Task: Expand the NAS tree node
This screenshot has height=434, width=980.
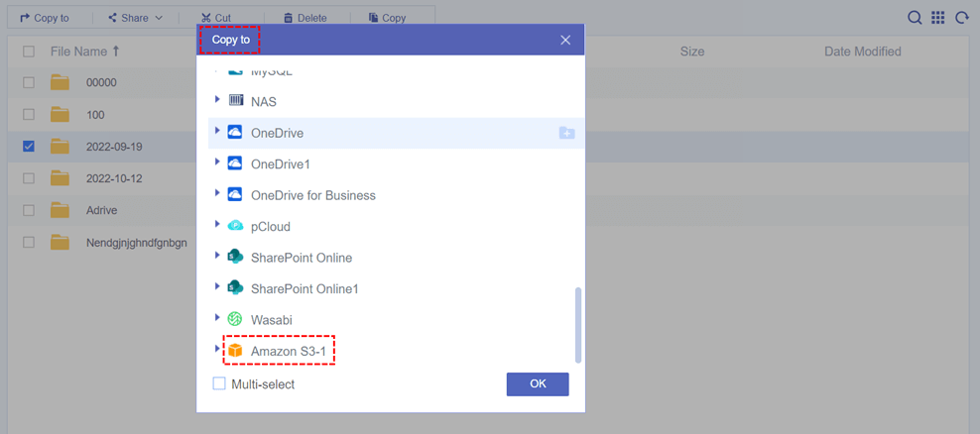Action: 217,99
